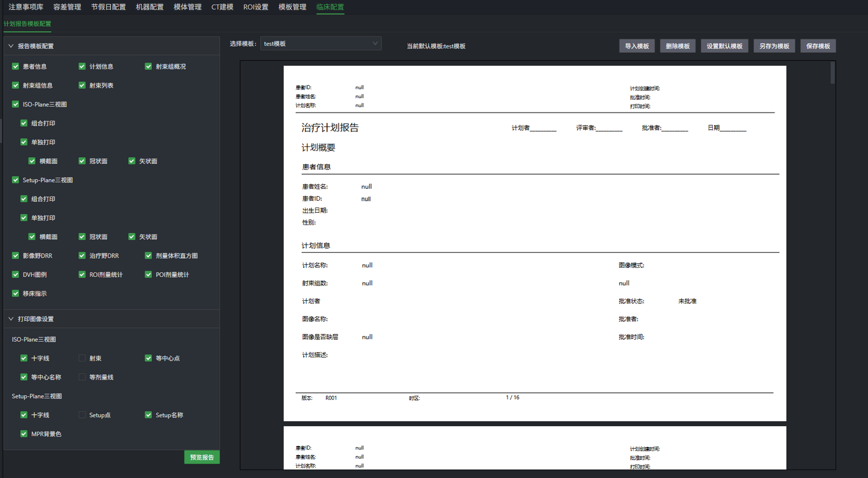Select the 模体管理 tab
This screenshot has width=868, height=478.
187,7
